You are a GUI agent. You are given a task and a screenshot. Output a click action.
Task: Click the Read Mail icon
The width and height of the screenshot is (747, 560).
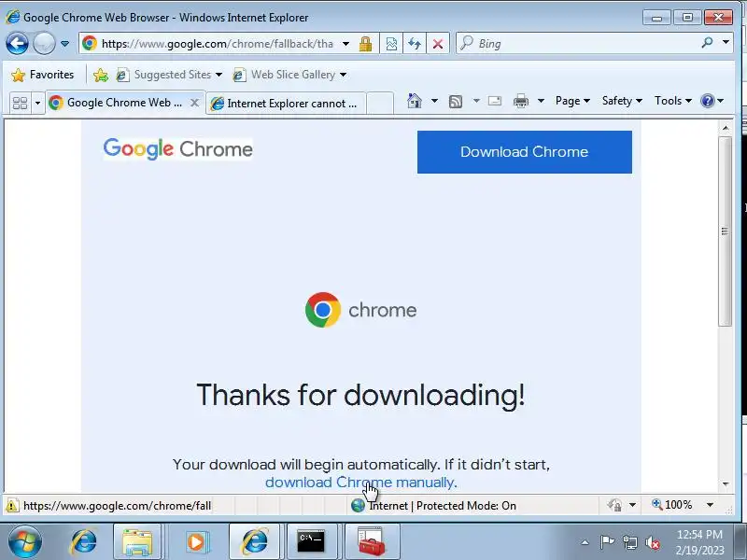[x=495, y=101]
